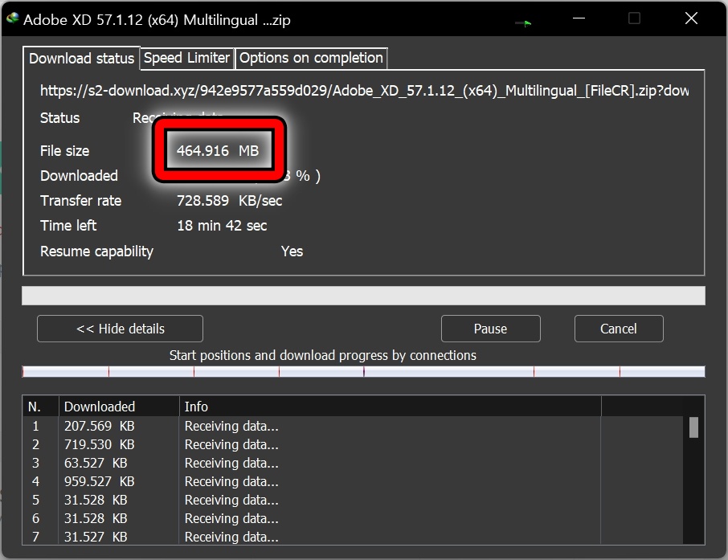
Task: Click the Info column header
Action: (390, 407)
